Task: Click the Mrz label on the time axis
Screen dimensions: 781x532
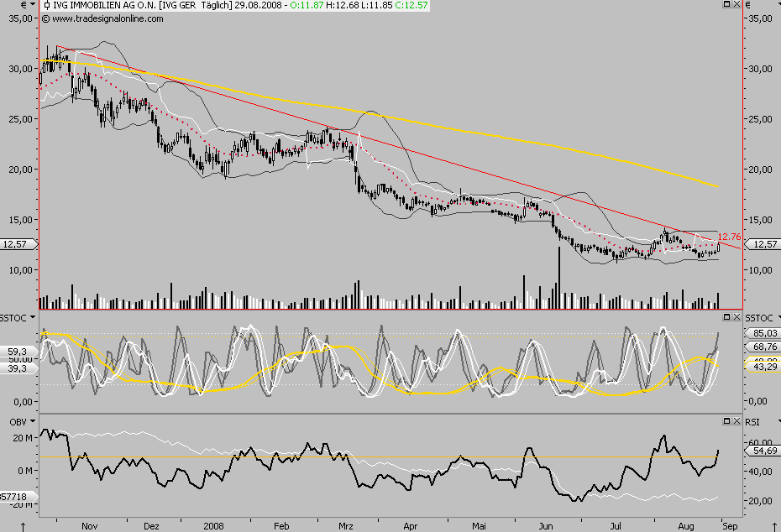Action: pyautogui.click(x=346, y=526)
